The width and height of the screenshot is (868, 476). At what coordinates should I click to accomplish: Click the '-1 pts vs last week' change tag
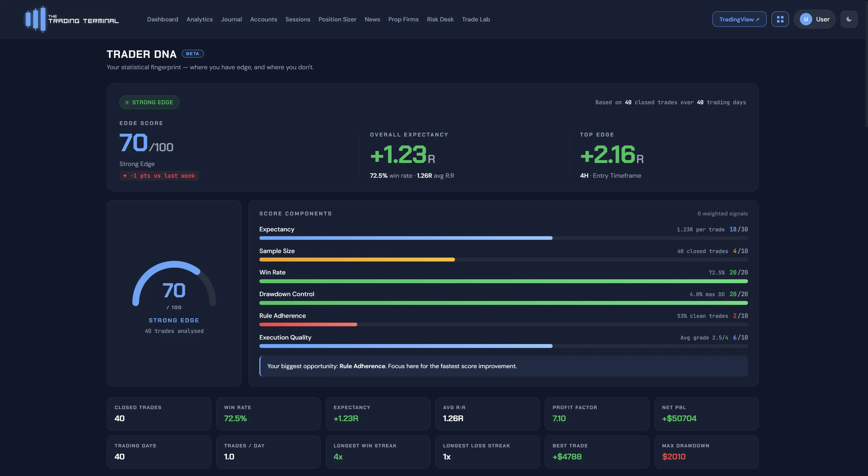(159, 176)
